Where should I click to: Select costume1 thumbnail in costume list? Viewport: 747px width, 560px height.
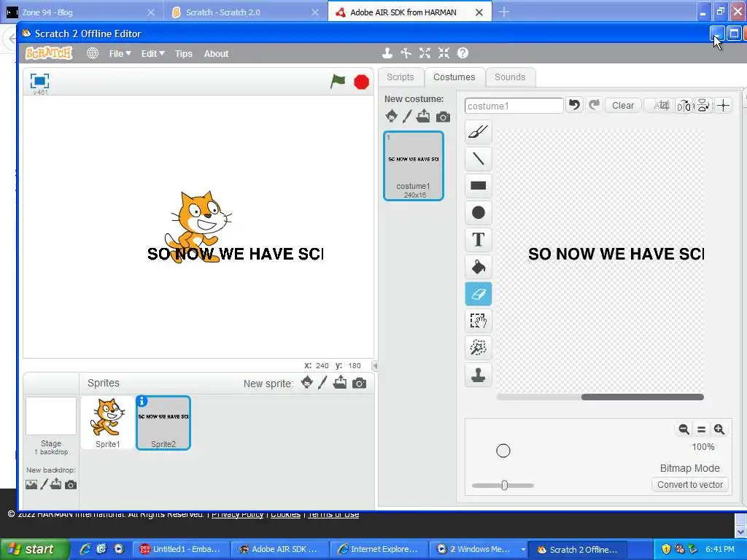414,166
